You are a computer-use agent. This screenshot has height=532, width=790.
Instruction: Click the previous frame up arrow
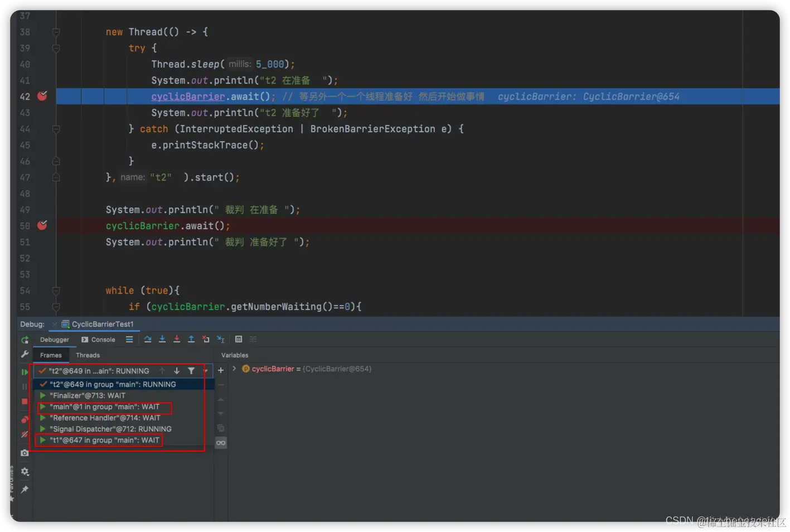pos(162,371)
